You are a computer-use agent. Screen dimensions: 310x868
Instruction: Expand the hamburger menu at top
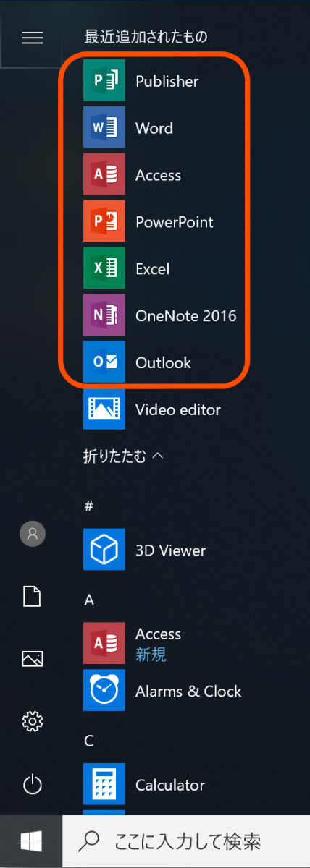click(x=33, y=38)
